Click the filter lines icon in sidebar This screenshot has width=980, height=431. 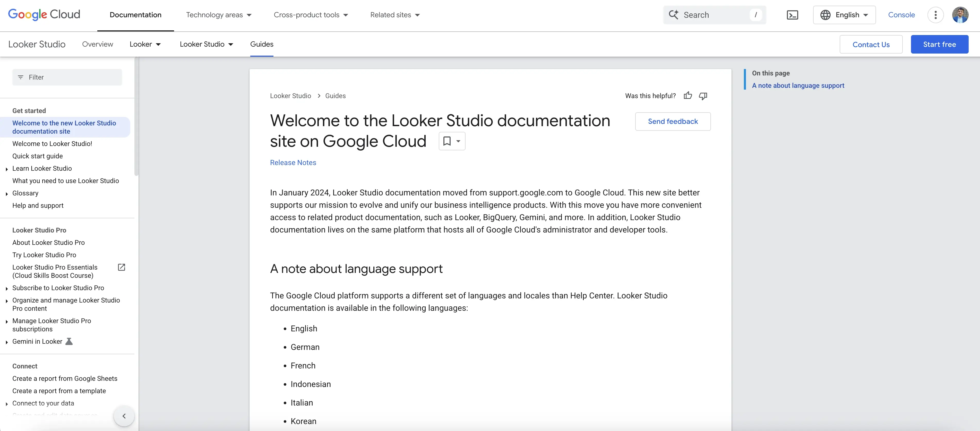[x=21, y=77]
